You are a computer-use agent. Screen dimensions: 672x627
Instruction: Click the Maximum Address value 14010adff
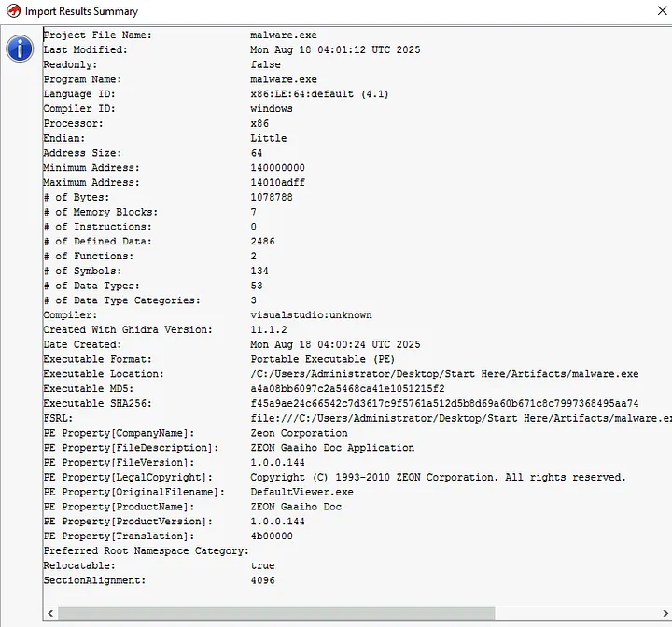[277, 182]
